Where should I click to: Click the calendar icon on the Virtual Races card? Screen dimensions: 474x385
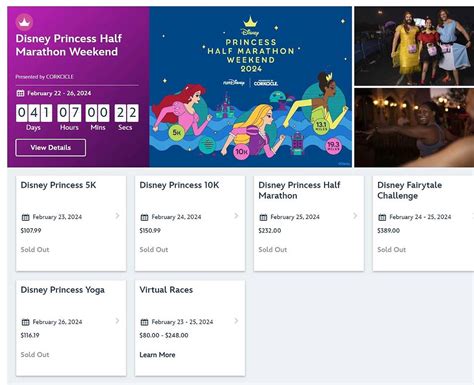[144, 322]
